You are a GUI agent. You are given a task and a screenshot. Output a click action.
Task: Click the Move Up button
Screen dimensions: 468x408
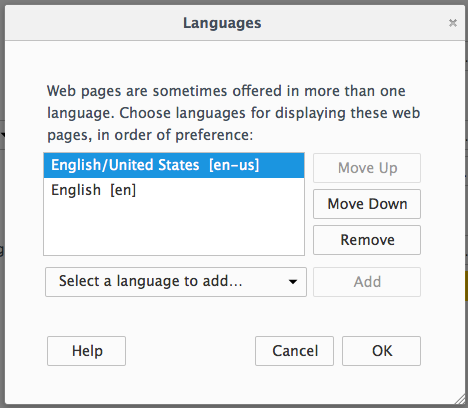(x=367, y=168)
